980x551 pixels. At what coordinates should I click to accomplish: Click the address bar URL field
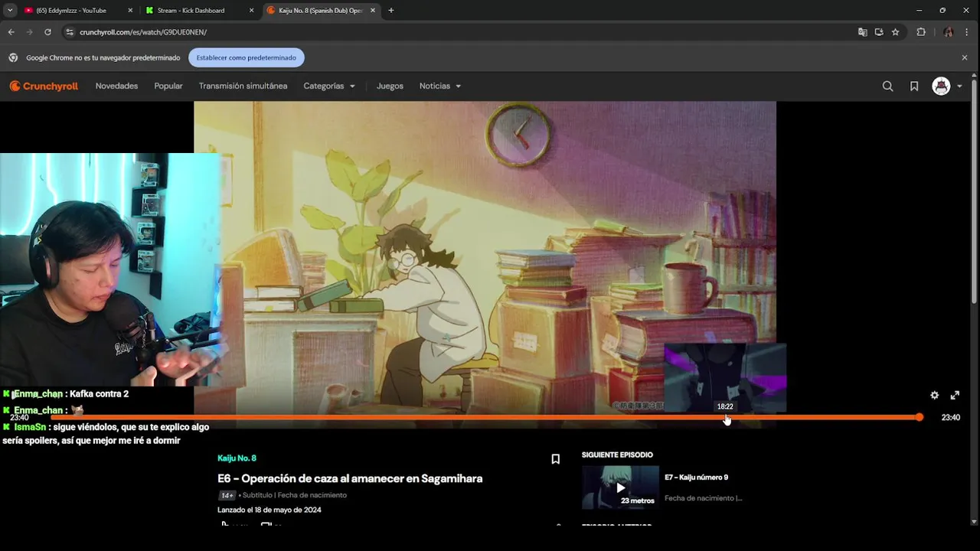click(x=459, y=32)
